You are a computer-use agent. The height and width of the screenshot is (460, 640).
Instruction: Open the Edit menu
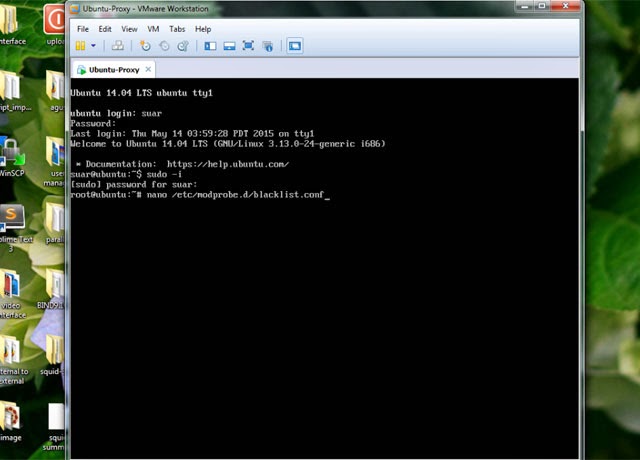pyautogui.click(x=105, y=29)
